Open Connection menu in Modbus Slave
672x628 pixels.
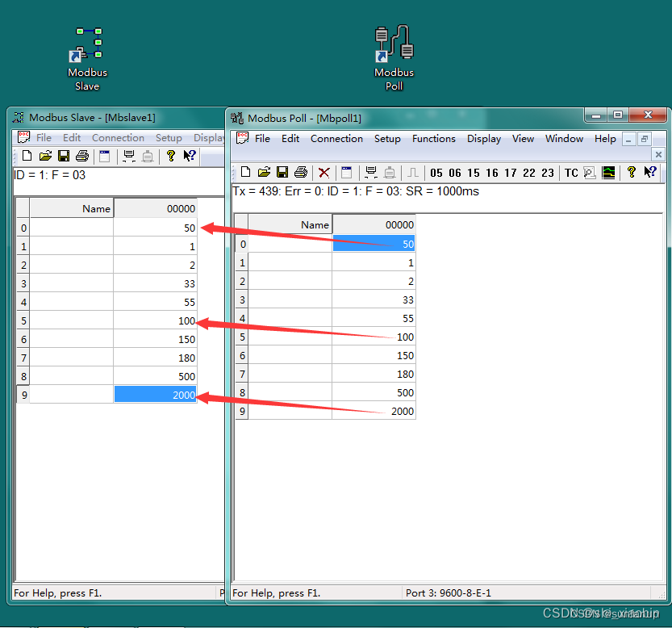pyautogui.click(x=118, y=138)
